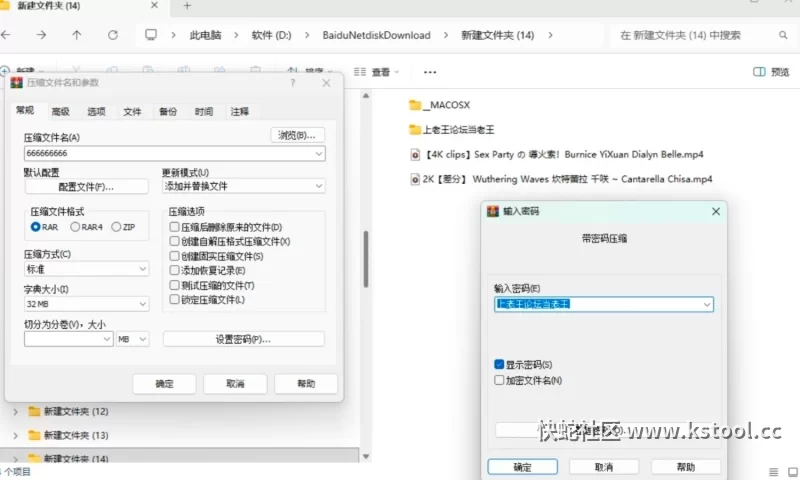Go back in File Explorer

[x=6, y=35]
